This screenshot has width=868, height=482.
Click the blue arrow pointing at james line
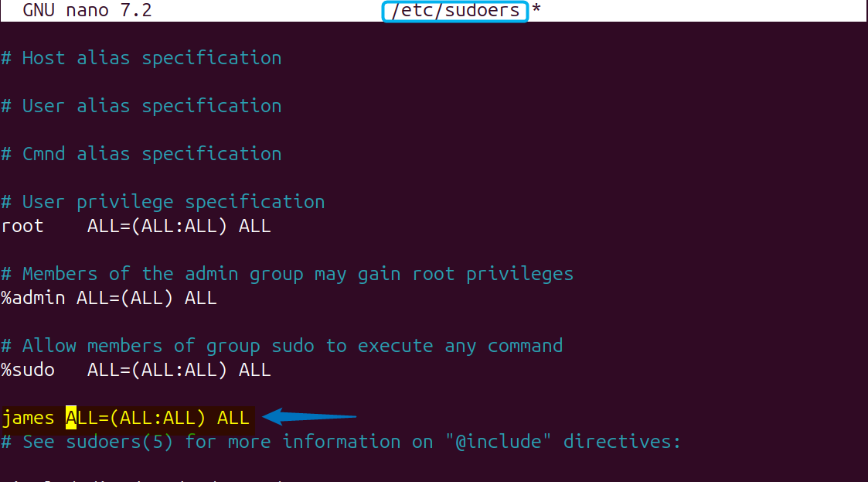click(310, 418)
